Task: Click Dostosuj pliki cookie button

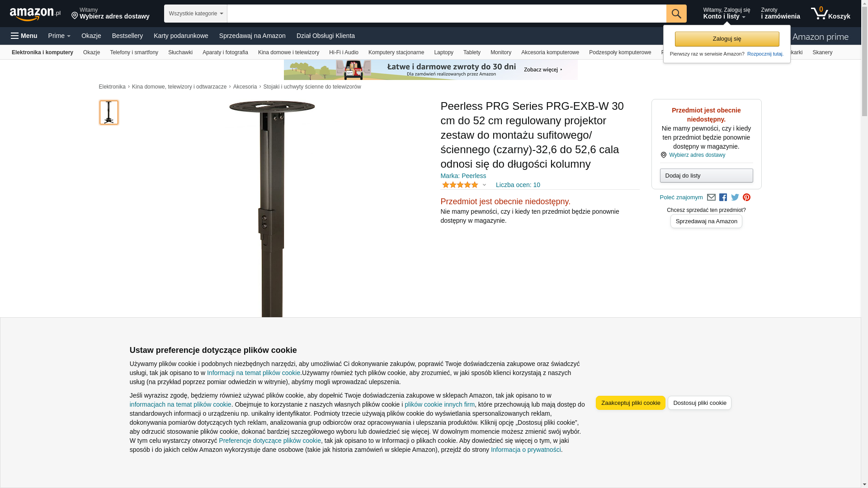Action: 699,403
